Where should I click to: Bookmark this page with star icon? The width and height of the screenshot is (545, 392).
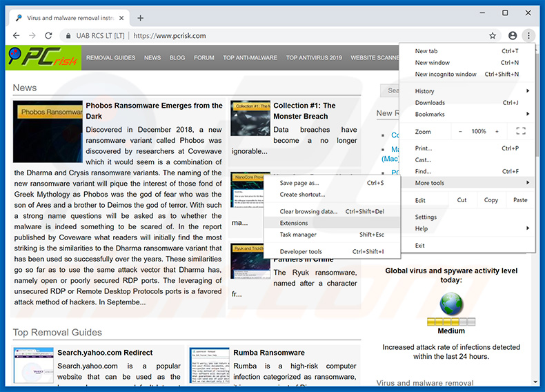(493, 35)
